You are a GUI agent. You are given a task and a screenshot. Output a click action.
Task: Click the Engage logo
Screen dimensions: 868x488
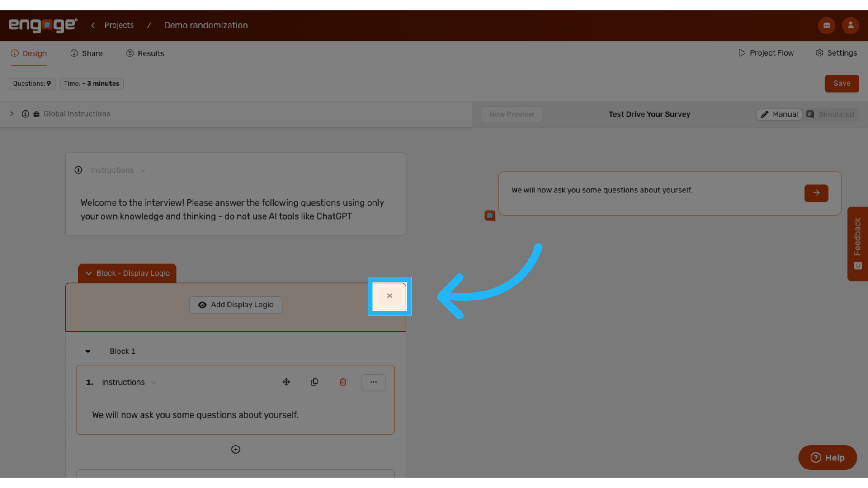pyautogui.click(x=43, y=25)
